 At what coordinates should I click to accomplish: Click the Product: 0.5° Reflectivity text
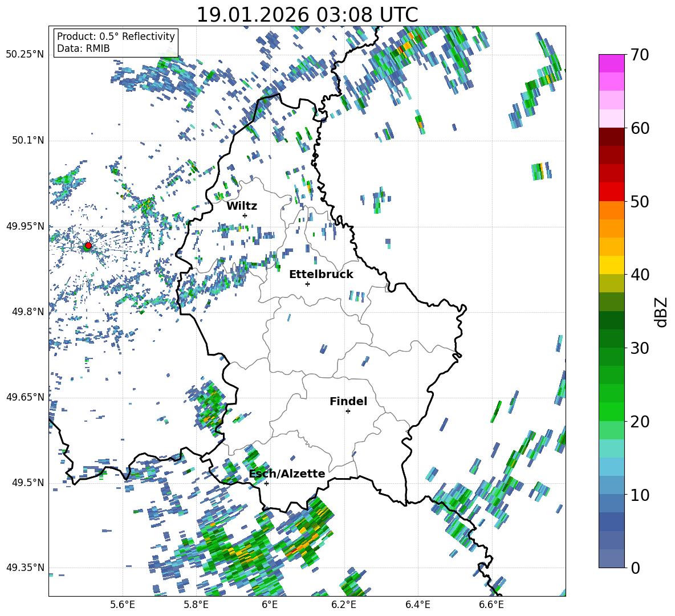click(x=116, y=36)
